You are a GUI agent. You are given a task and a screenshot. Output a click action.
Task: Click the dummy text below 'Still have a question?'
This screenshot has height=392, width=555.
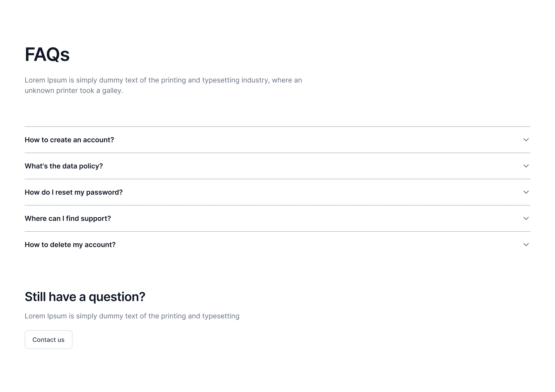pyautogui.click(x=132, y=316)
